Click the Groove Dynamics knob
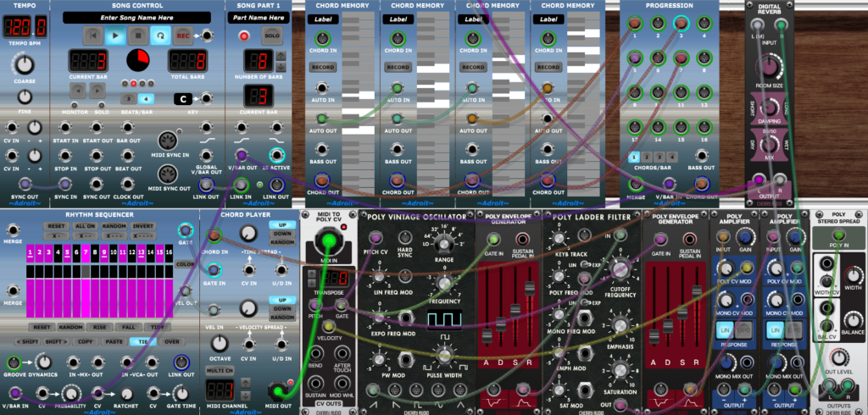This screenshot has width=868, height=415. [x=42, y=363]
